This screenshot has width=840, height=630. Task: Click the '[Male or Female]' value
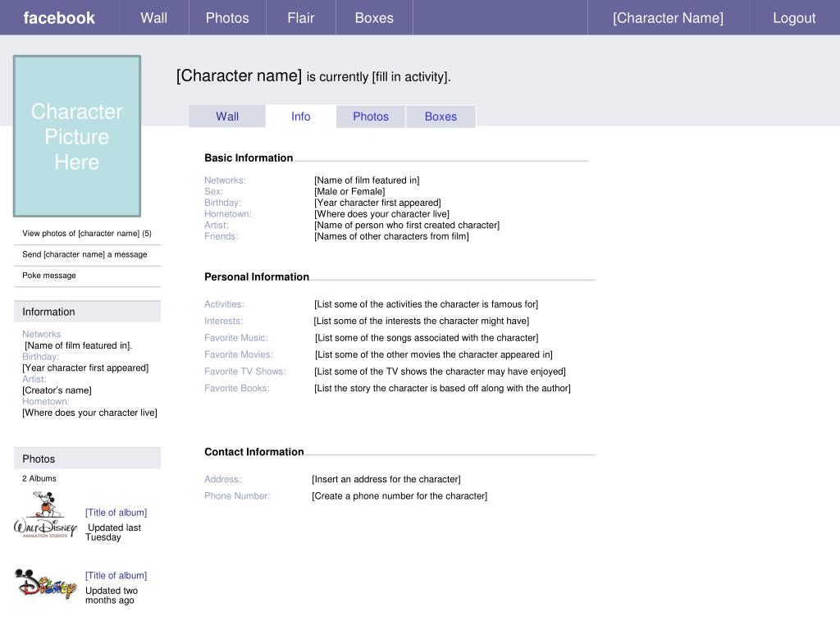349,192
